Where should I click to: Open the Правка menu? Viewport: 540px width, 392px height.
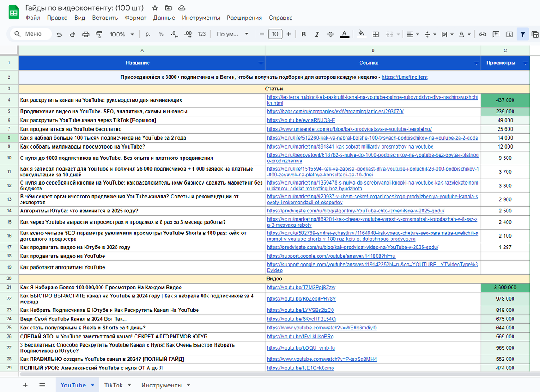click(x=57, y=18)
